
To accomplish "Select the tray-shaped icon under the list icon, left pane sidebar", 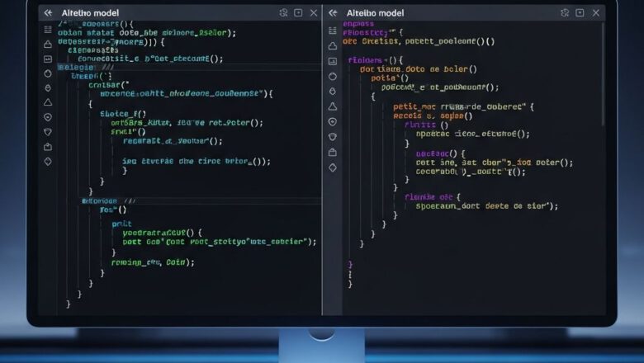I will pos(48,45).
